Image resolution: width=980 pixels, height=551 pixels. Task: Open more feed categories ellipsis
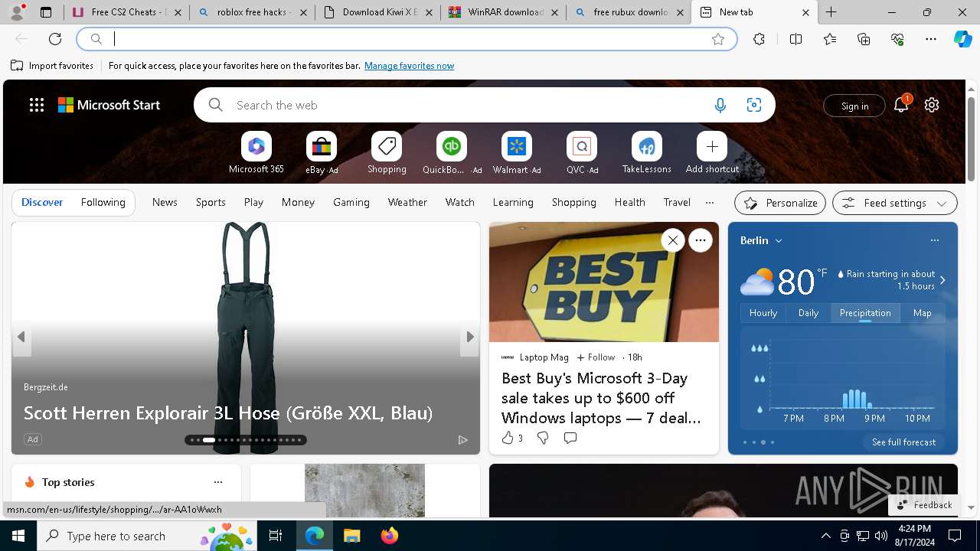pos(710,202)
